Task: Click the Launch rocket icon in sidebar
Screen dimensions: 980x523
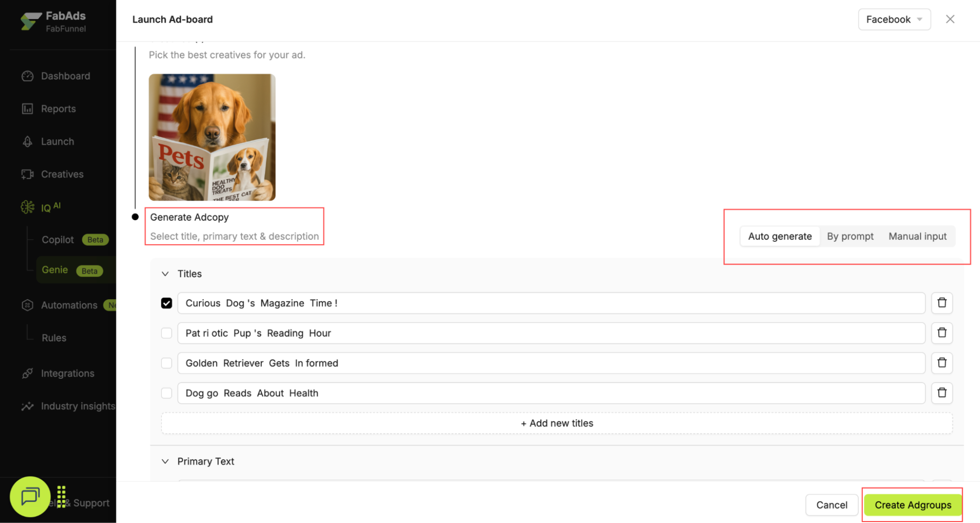Action: point(27,141)
